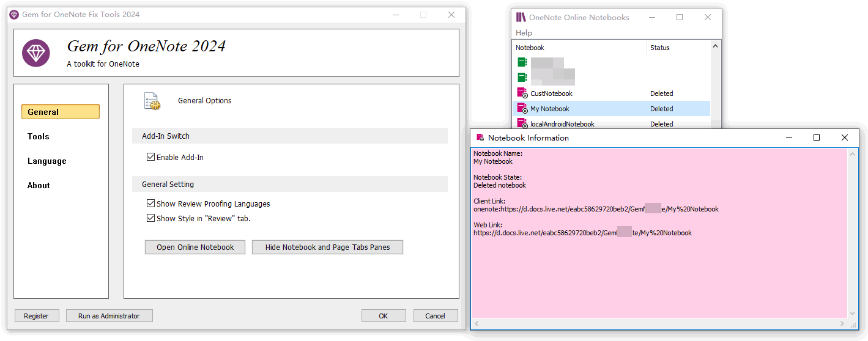
Task: Click Notebook Information scrollbar down arrow
Action: click(x=852, y=315)
